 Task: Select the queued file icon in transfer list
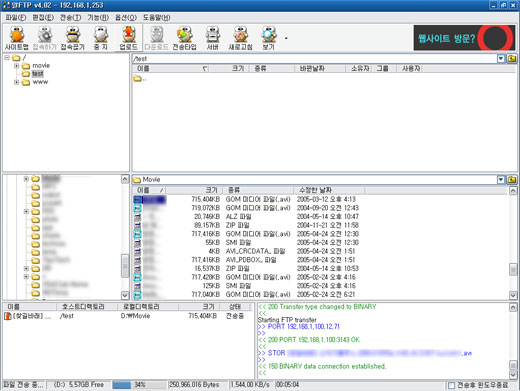point(7,316)
